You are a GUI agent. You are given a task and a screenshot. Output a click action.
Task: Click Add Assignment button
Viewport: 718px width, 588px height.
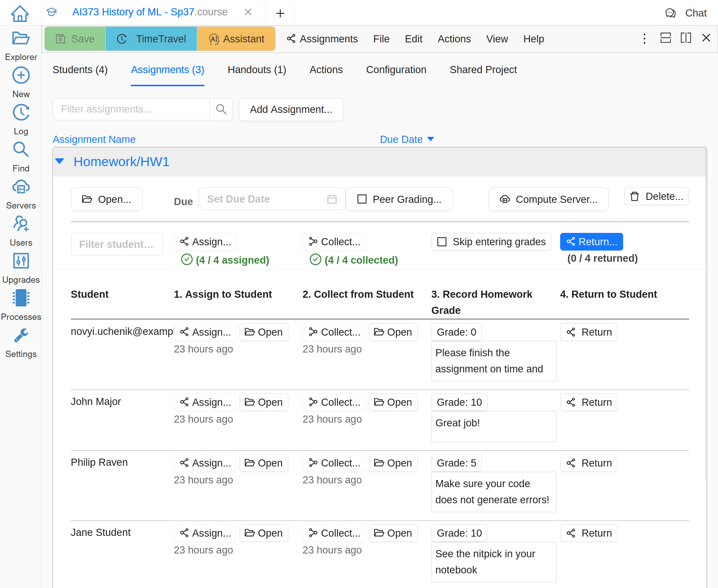291,109
